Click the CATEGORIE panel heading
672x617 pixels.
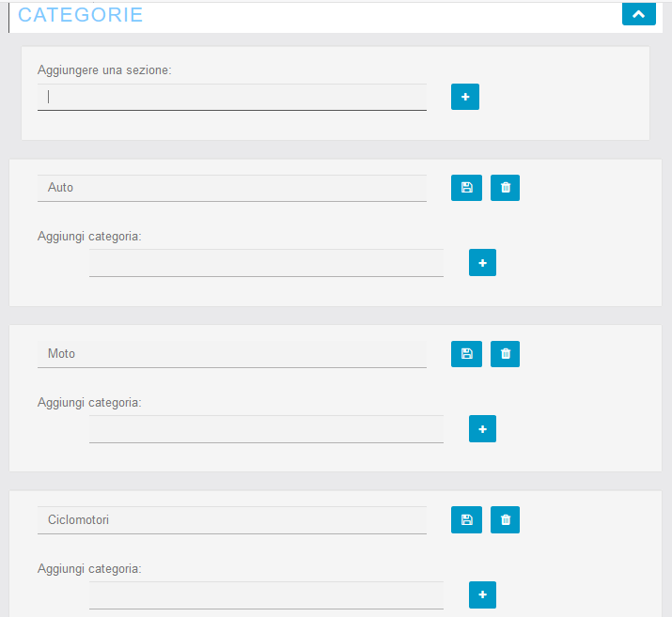click(80, 15)
